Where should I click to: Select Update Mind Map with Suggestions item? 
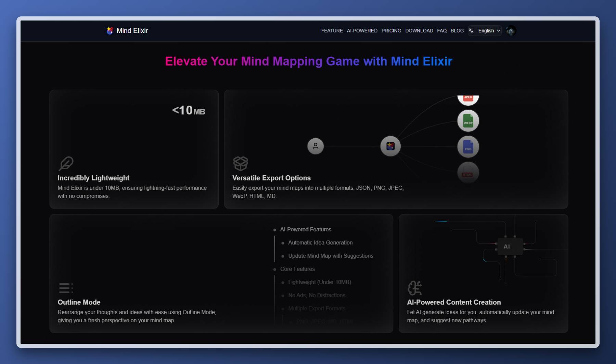pyautogui.click(x=331, y=256)
